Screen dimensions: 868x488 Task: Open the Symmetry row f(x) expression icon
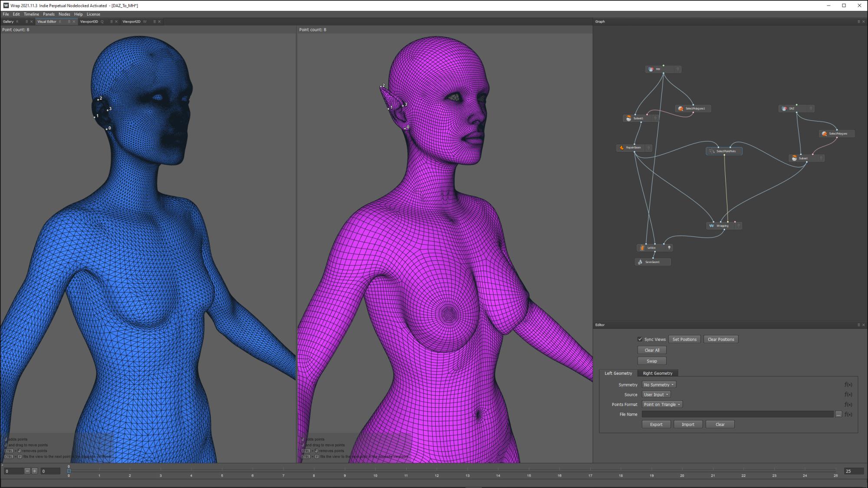[x=848, y=385]
